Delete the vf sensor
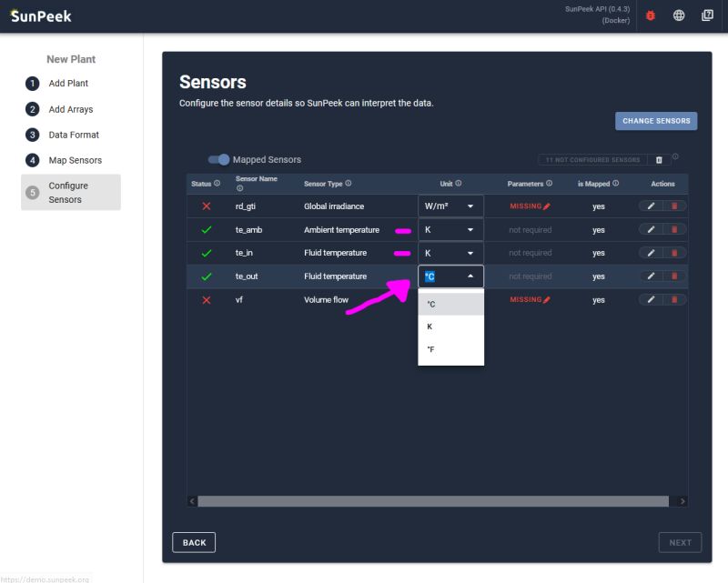The height and width of the screenshot is (583, 728). click(x=674, y=300)
